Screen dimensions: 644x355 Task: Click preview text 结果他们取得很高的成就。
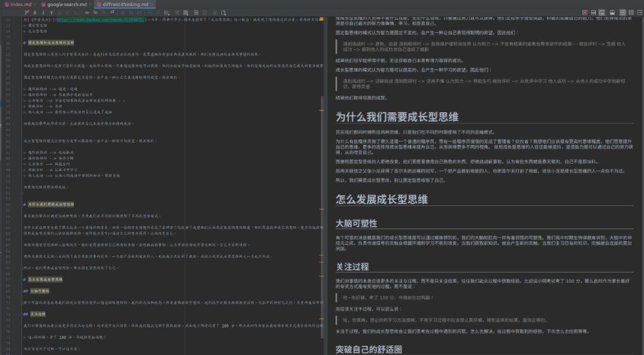361,98
